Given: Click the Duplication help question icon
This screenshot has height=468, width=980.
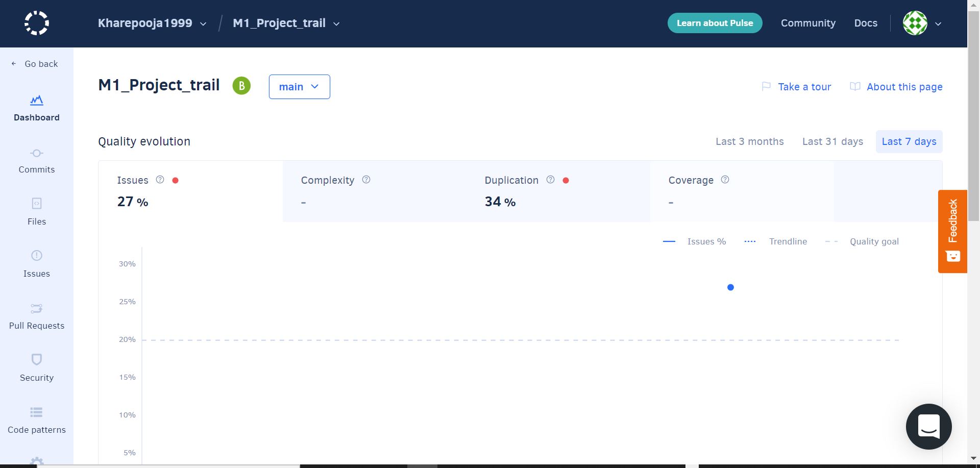Looking at the screenshot, I should (x=550, y=180).
